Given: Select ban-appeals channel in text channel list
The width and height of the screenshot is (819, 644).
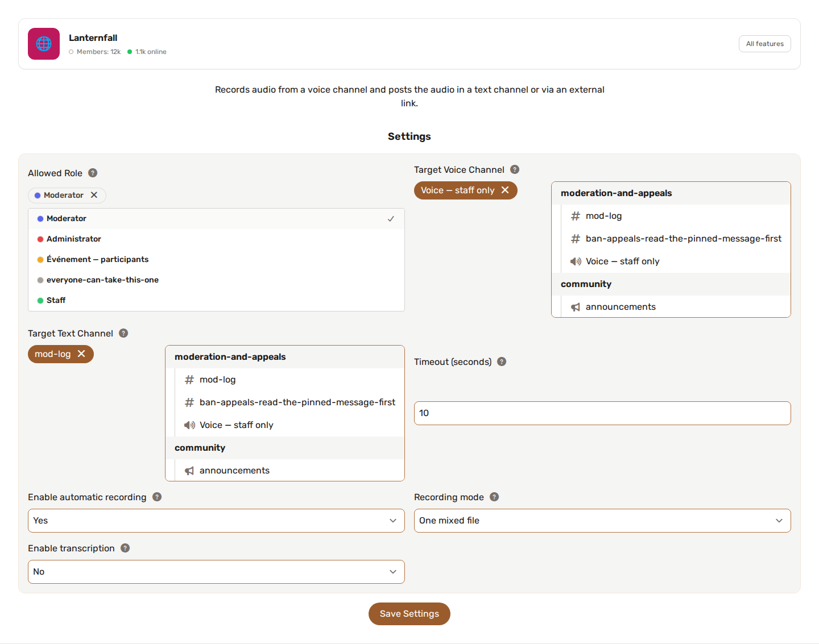Looking at the screenshot, I should (289, 402).
